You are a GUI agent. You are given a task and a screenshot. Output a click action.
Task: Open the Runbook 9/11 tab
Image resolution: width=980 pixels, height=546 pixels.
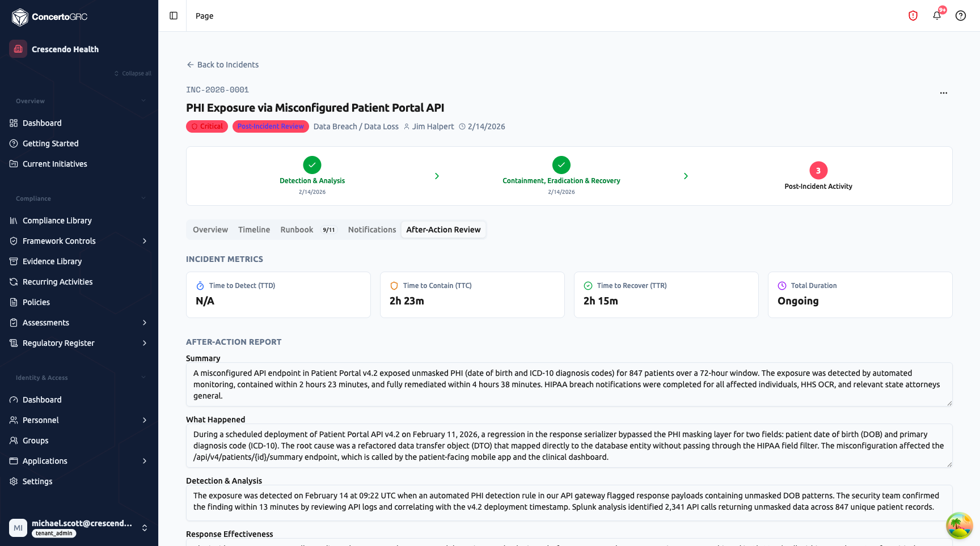coord(309,230)
